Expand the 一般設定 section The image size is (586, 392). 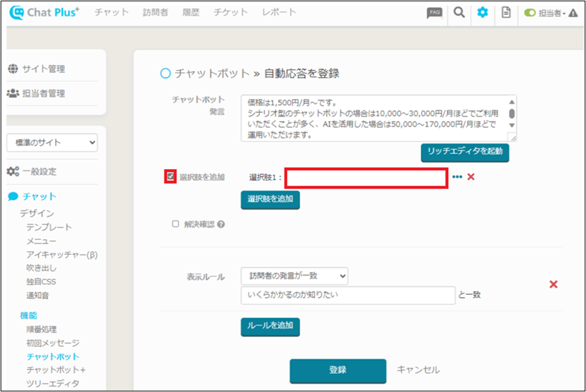click(x=41, y=171)
